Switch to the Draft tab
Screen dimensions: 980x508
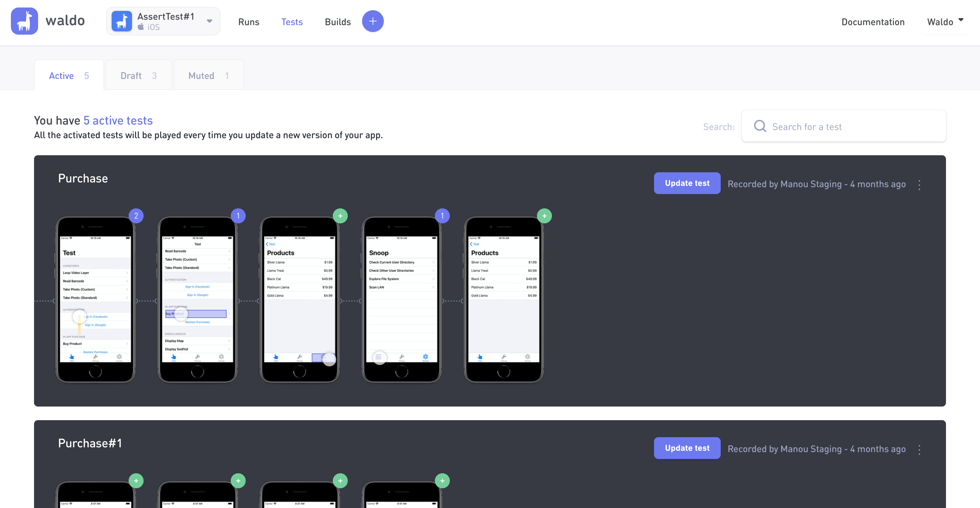point(138,75)
